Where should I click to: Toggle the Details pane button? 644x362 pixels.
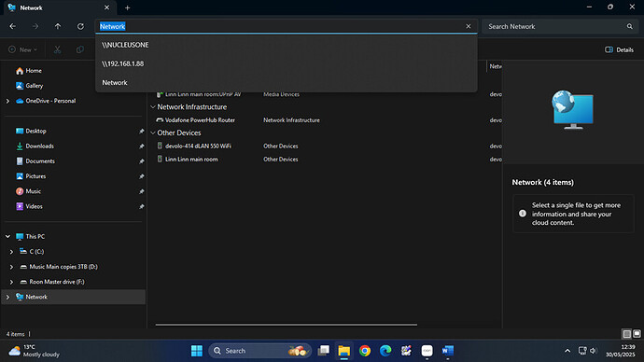(x=619, y=49)
